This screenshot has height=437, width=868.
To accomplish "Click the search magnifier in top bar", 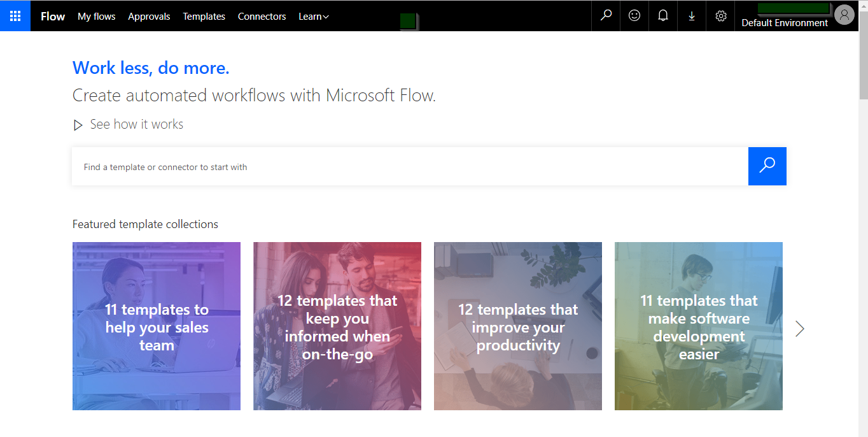I will click(606, 16).
